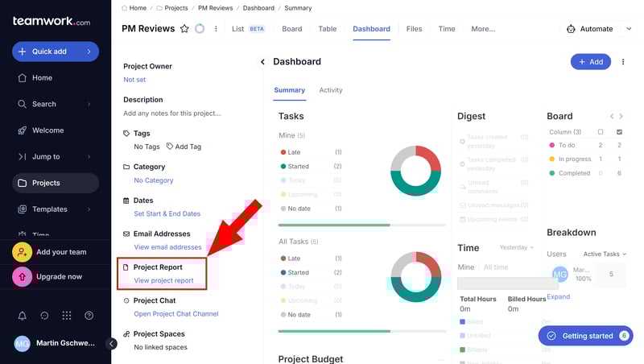
Task: Switch to the Activity tab
Action: point(331,90)
